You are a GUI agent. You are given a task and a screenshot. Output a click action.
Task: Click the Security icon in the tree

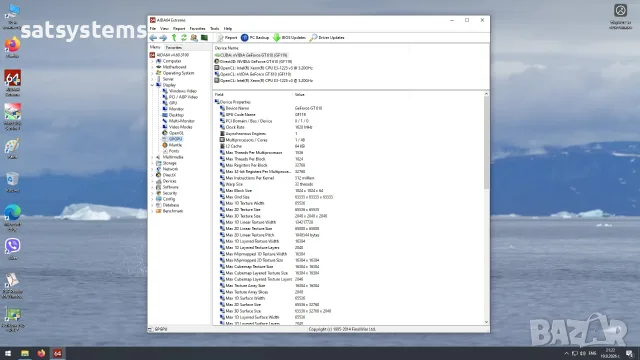tap(159, 193)
